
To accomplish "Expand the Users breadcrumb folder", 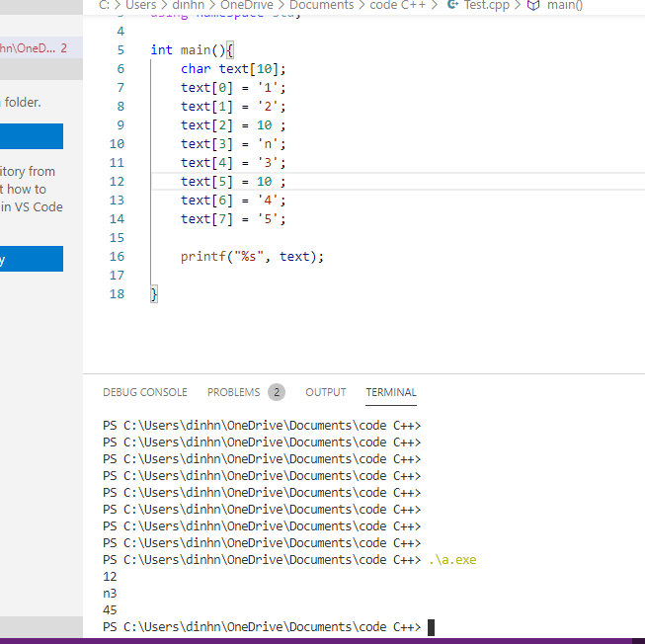I will pyautogui.click(x=142, y=5).
